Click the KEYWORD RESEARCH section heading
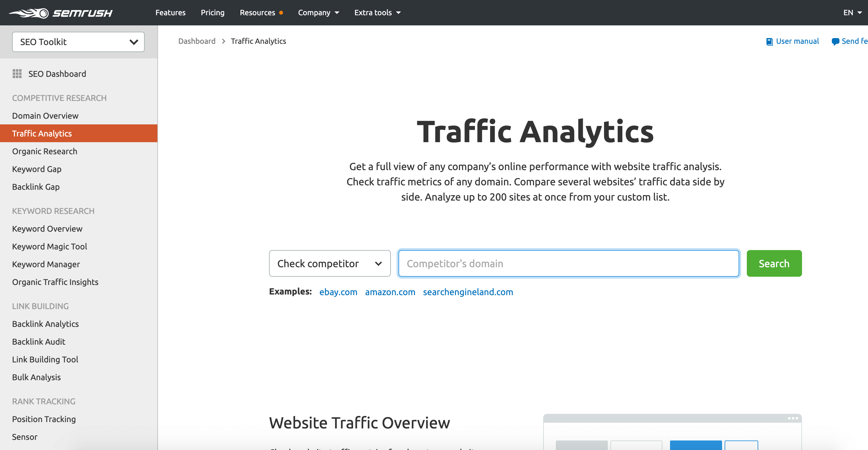Screen dimensions: 868x450 (53, 211)
